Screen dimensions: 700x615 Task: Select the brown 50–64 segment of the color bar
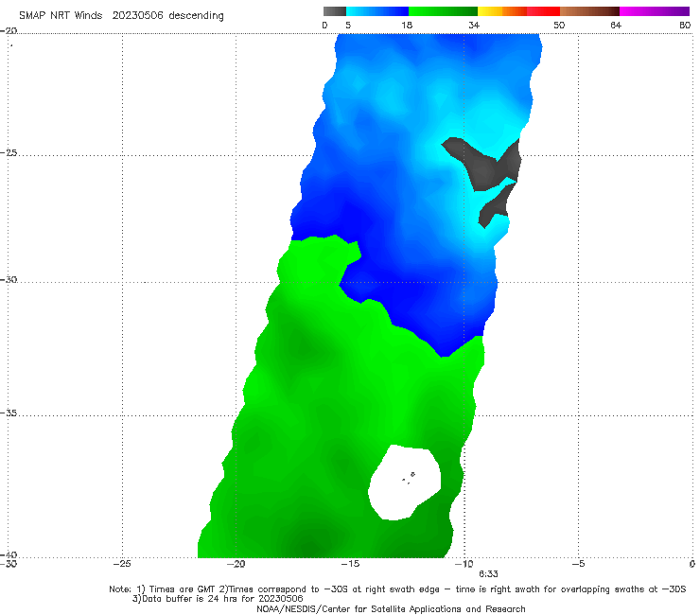point(589,11)
